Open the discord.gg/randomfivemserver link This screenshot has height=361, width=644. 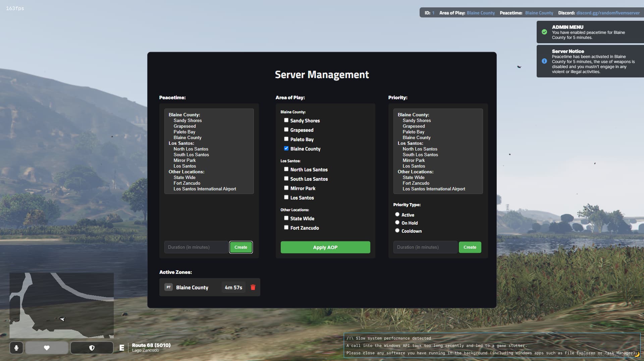[608, 13]
